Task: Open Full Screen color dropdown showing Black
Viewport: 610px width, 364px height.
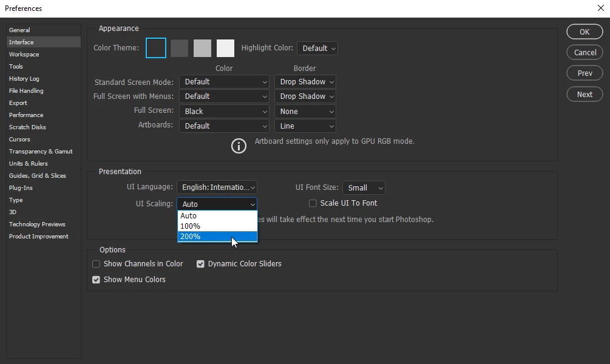Action: [224, 111]
